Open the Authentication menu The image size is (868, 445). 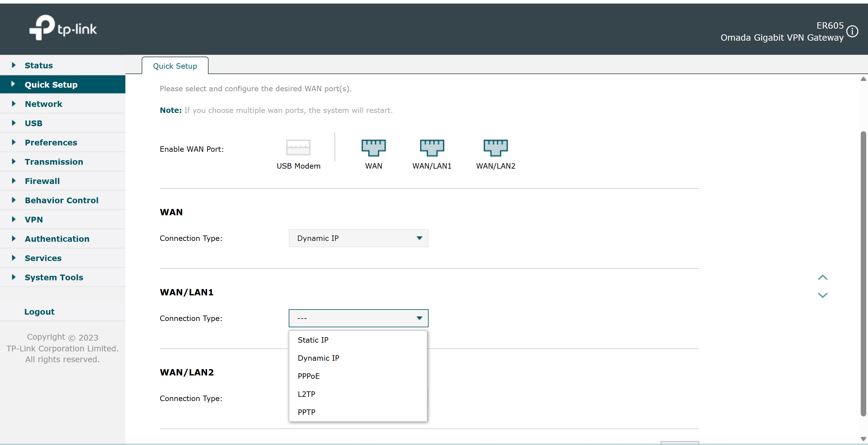click(63, 239)
